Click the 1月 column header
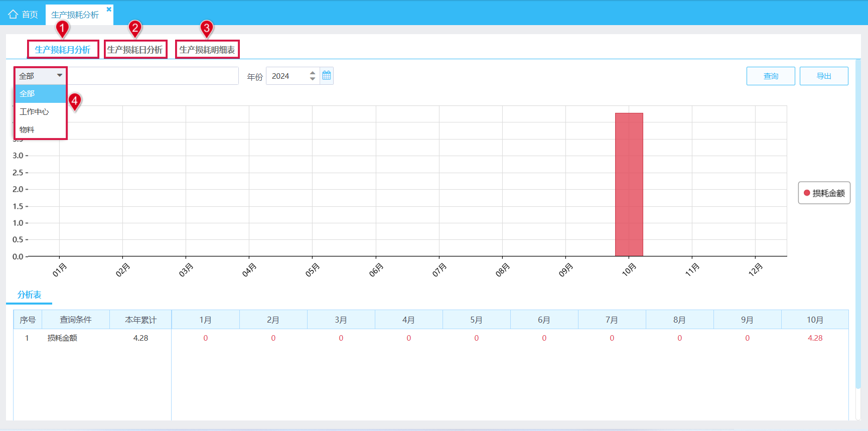This screenshot has height=431, width=868. [206, 320]
